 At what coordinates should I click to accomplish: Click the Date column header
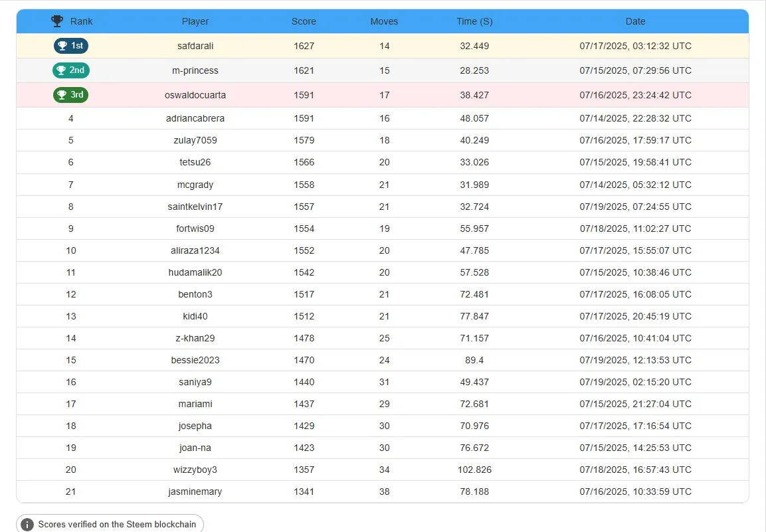click(x=636, y=21)
